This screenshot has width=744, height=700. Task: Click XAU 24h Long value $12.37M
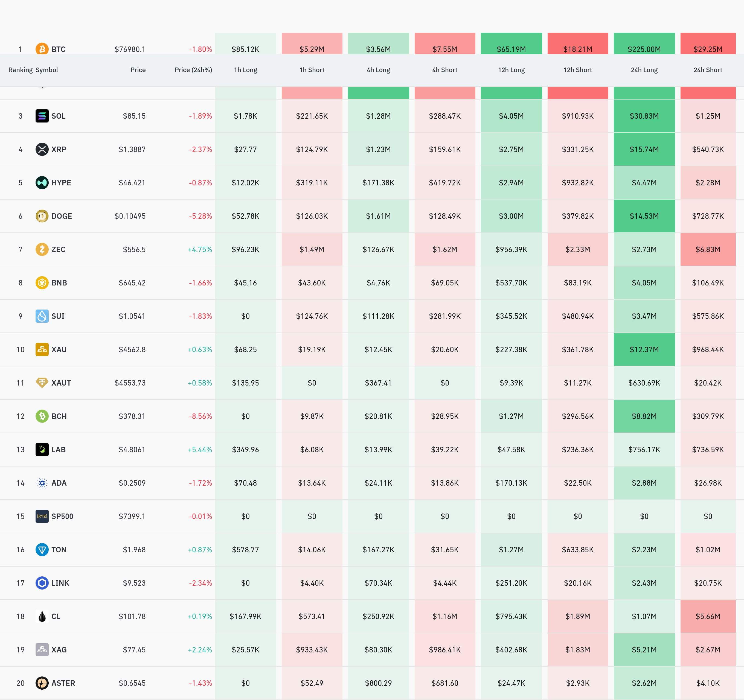(x=644, y=349)
